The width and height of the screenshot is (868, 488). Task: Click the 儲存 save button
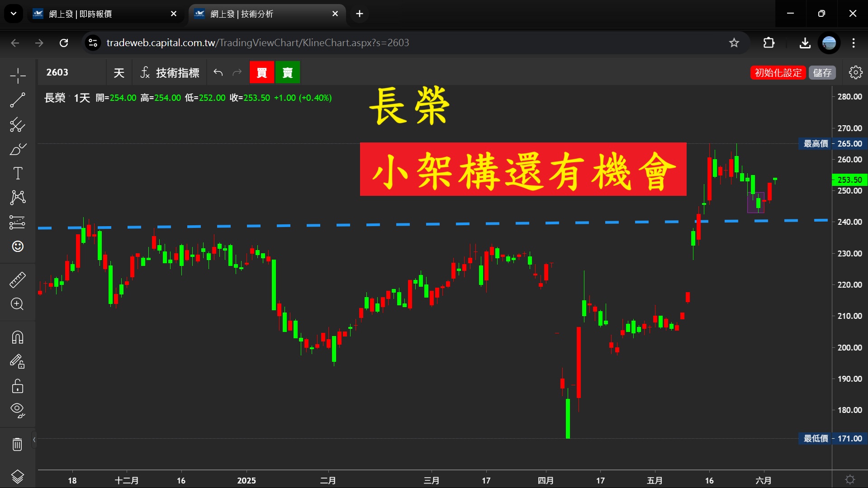pos(822,72)
